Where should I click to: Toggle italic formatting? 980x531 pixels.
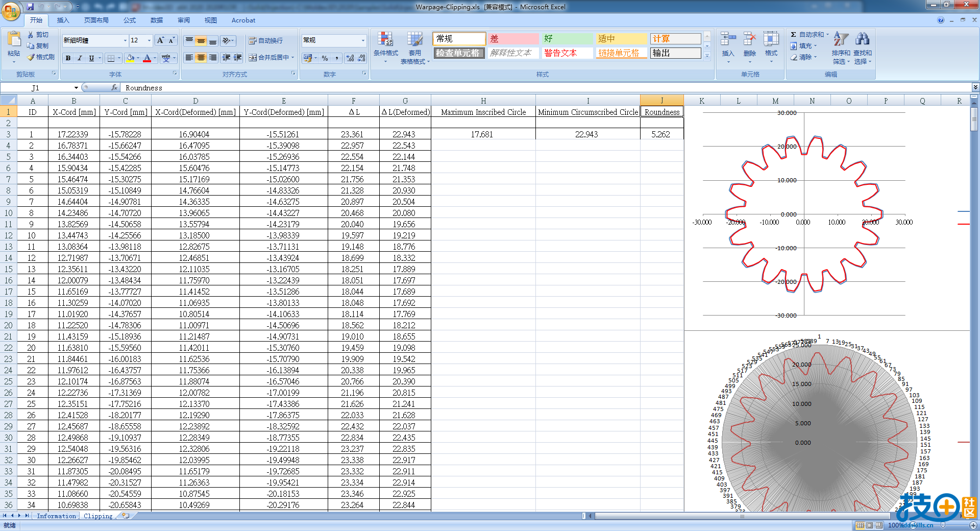pyautogui.click(x=80, y=58)
